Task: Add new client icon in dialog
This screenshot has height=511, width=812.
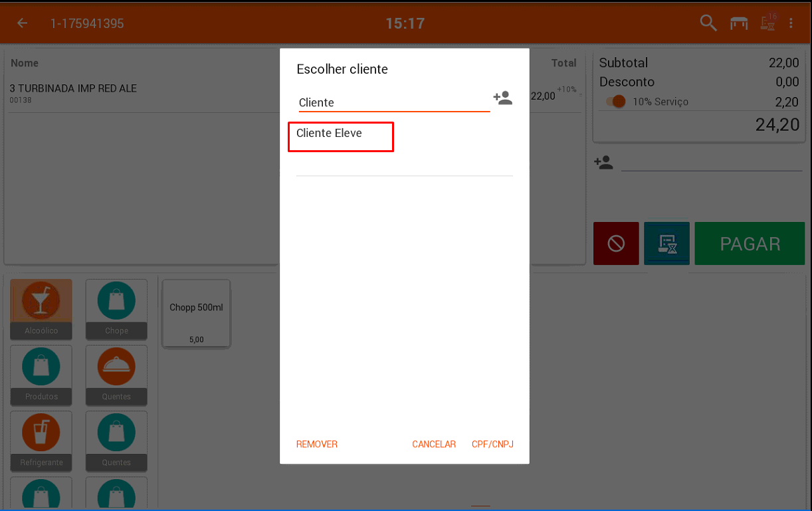Action: click(x=502, y=98)
